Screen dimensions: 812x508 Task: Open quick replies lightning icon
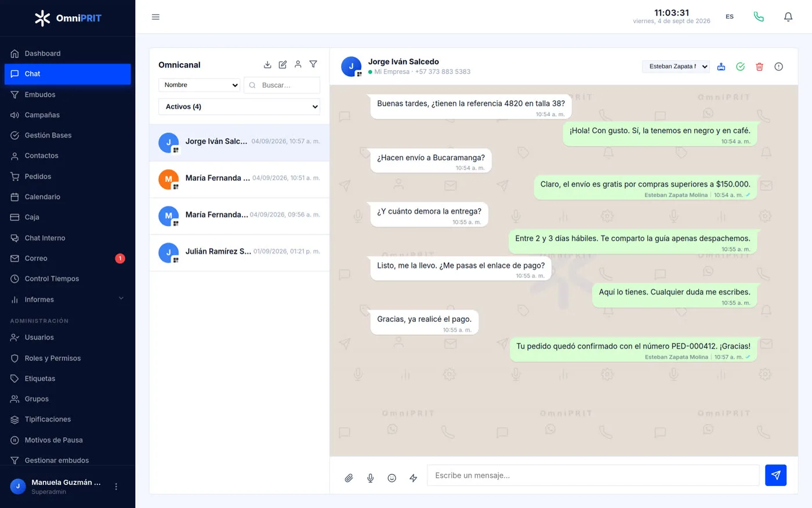413,478
